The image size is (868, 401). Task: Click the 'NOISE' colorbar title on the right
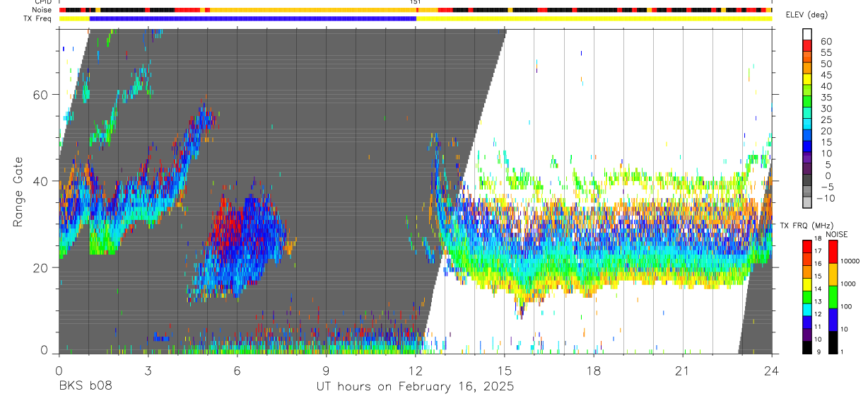(x=837, y=234)
